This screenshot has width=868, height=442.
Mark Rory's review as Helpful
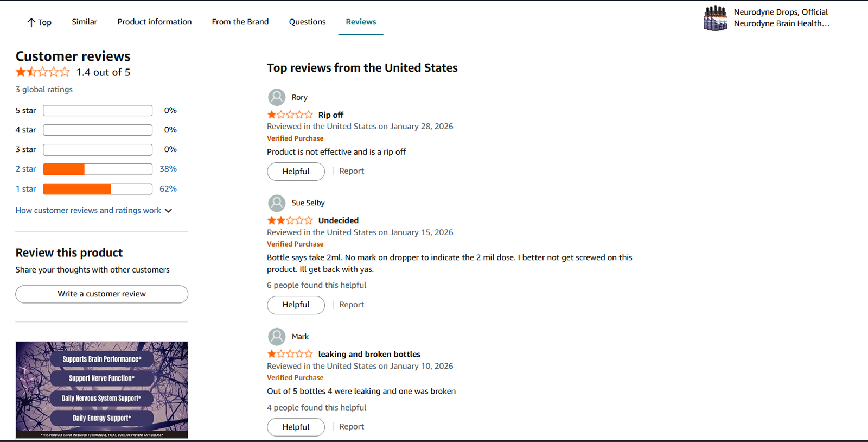(296, 171)
